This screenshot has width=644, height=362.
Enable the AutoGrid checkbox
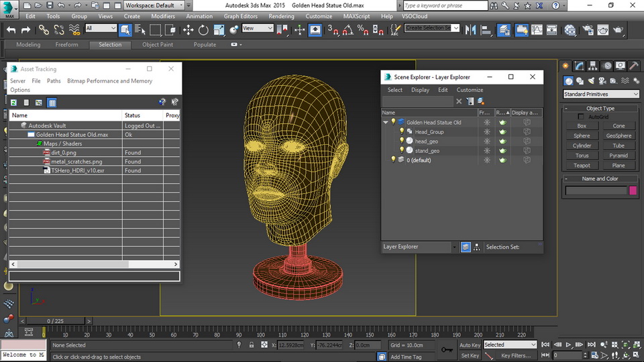[x=581, y=117]
